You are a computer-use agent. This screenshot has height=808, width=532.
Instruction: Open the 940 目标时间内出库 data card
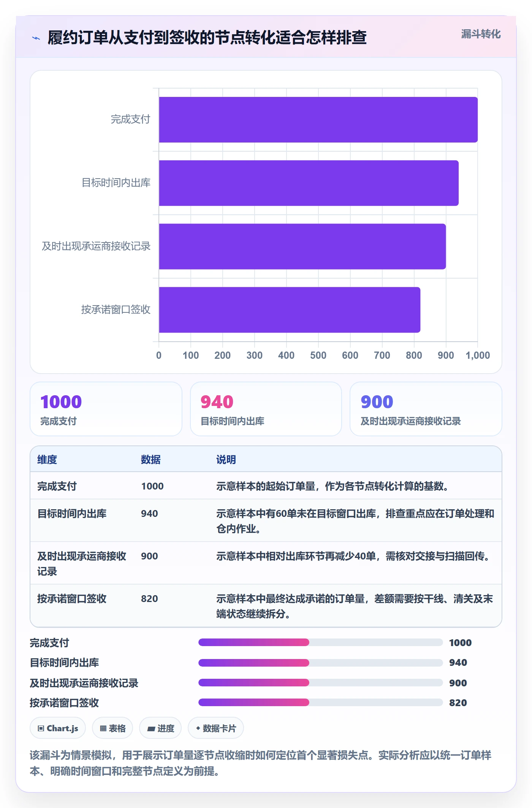pyautogui.click(x=266, y=409)
